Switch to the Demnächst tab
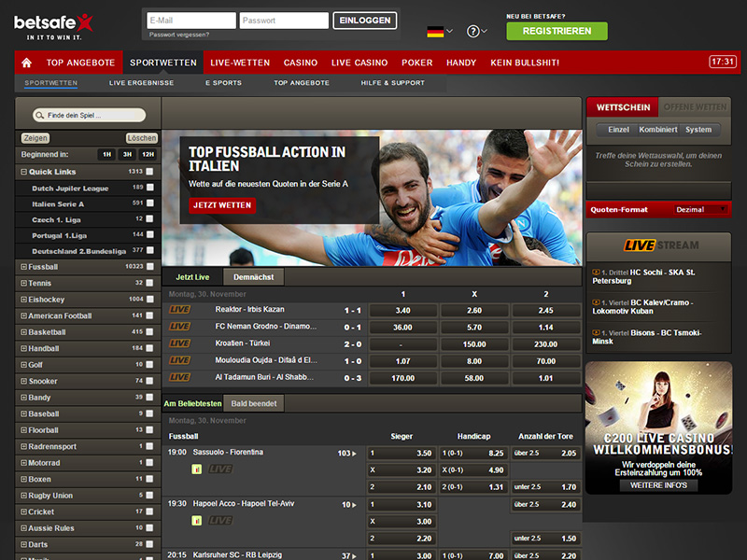 click(x=253, y=277)
